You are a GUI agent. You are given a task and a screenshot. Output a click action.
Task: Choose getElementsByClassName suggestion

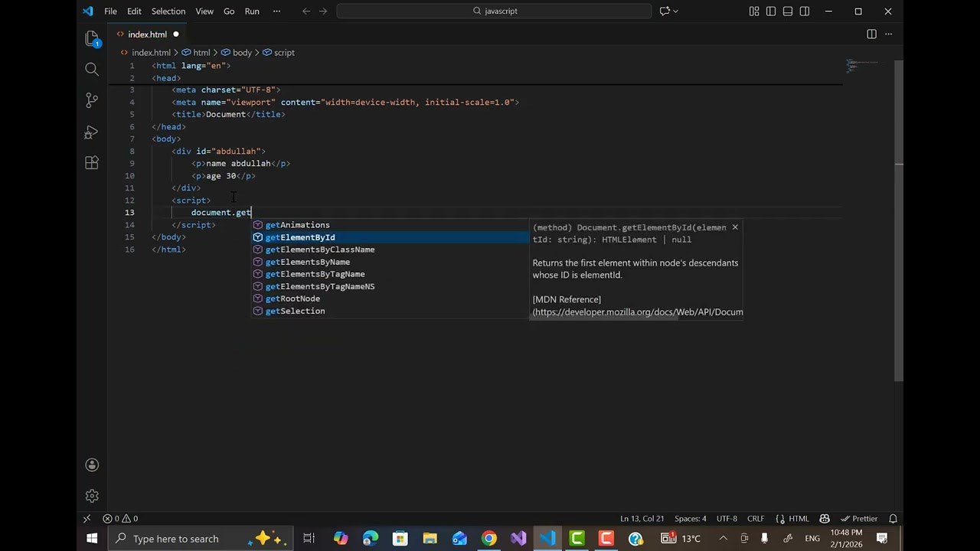coord(390,249)
